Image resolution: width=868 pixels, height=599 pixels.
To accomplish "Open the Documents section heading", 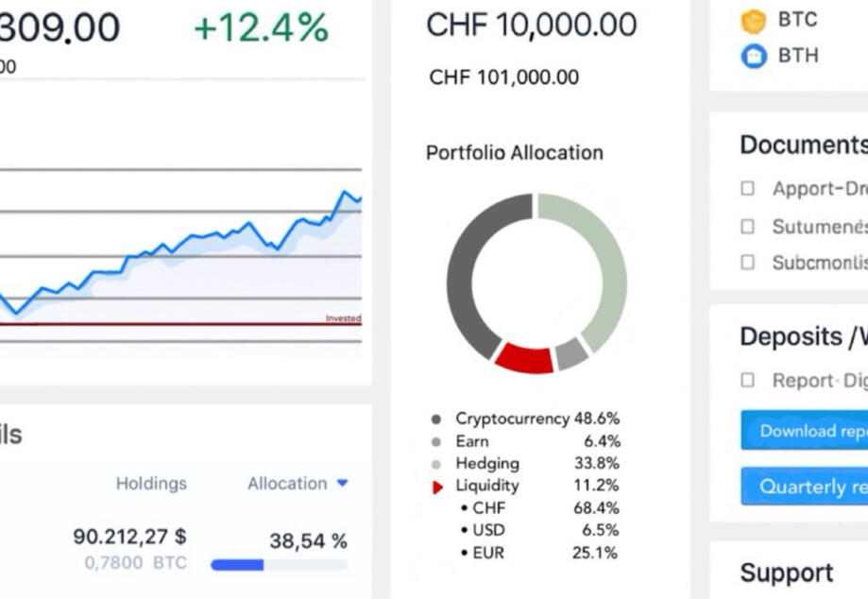I will [x=803, y=145].
